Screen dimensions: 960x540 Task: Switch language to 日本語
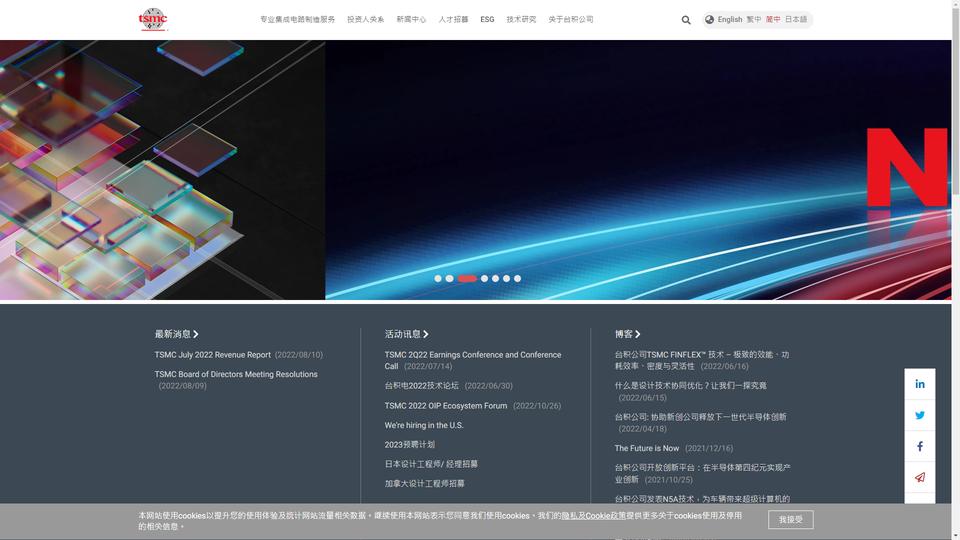coord(796,20)
